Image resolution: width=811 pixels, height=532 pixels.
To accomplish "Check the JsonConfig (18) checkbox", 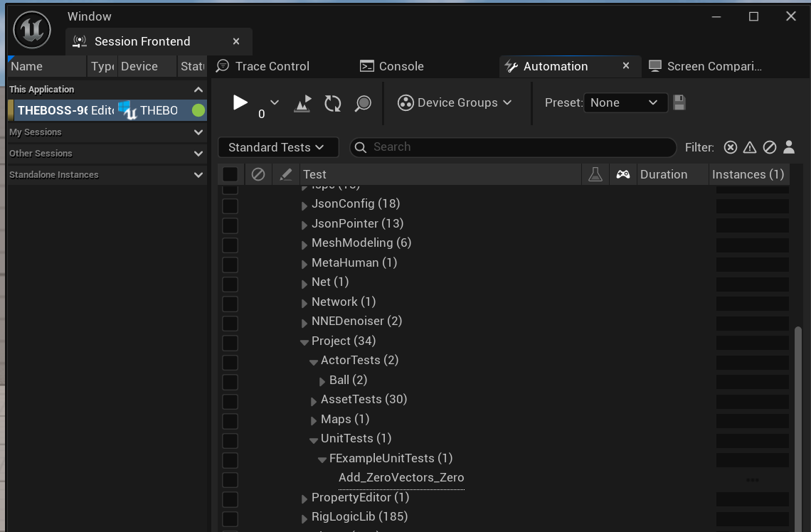I will coord(230,206).
